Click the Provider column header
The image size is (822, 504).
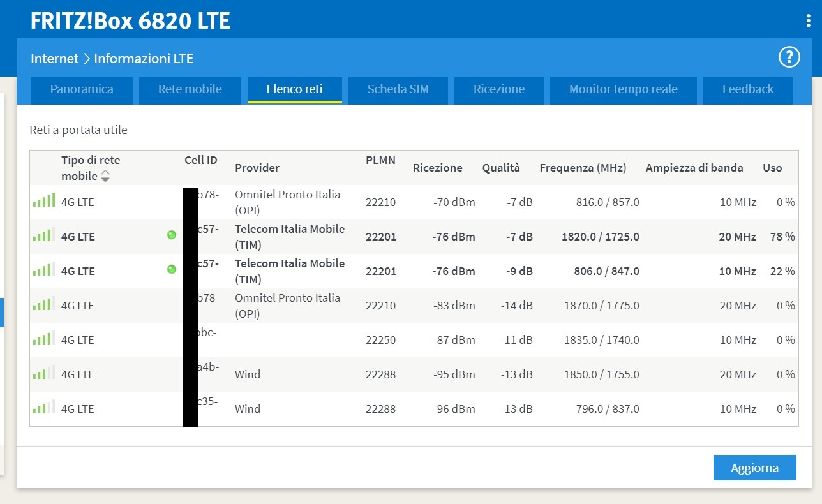tap(257, 168)
